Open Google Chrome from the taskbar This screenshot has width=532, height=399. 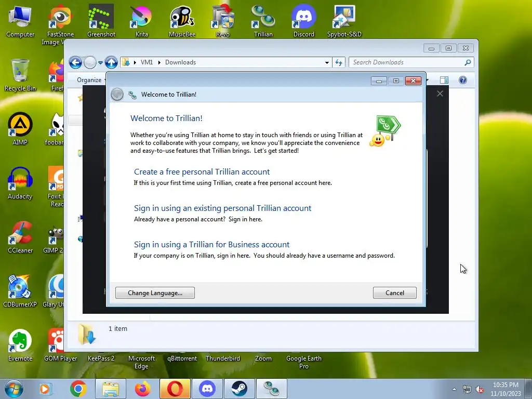point(78,389)
